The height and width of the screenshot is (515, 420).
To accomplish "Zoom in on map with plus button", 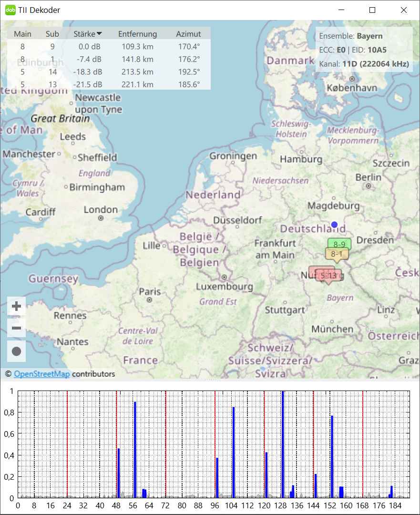I will [17, 306].
